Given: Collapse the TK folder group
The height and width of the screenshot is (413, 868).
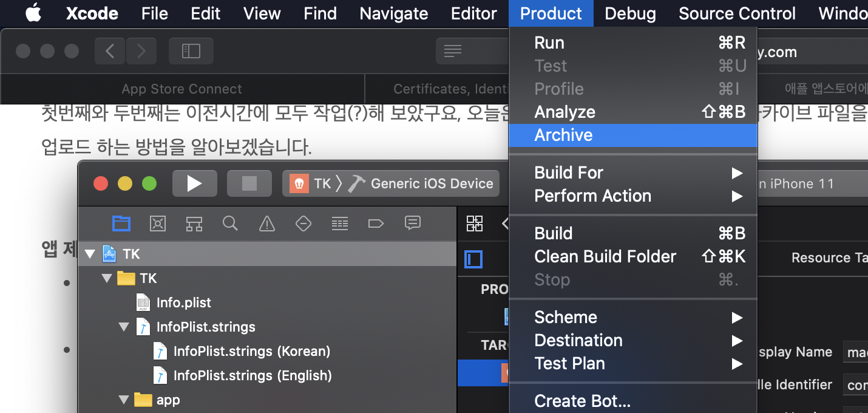Looking at the screenshot, I should 107,278.
